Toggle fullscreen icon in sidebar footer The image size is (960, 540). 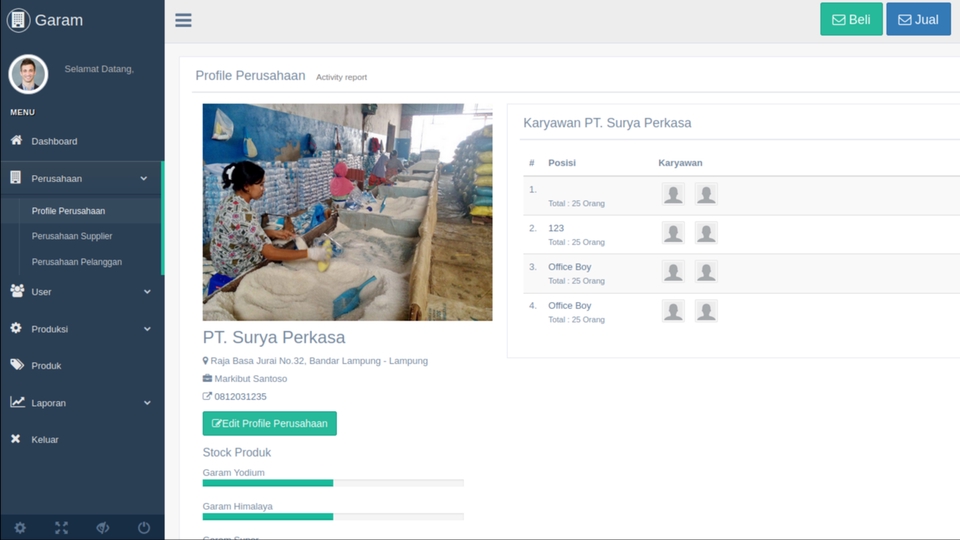pyautogui.click(x=61, y=528)
